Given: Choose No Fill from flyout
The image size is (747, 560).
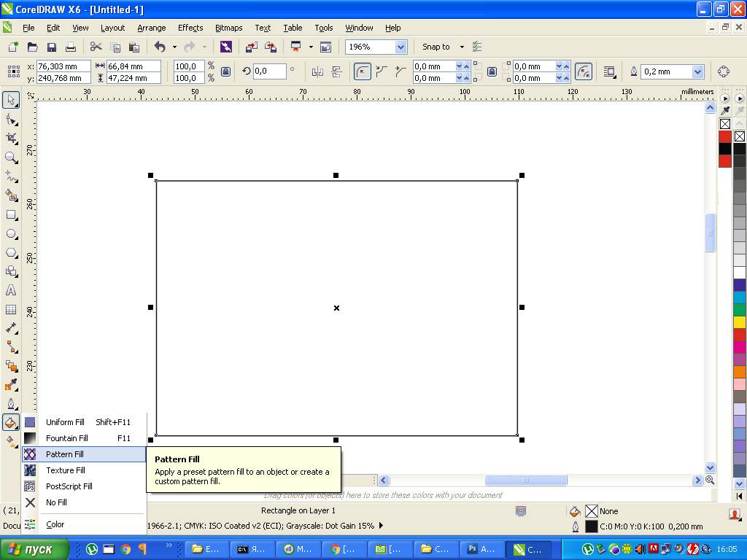Looking at the screenshot, I should pos(85,502).
